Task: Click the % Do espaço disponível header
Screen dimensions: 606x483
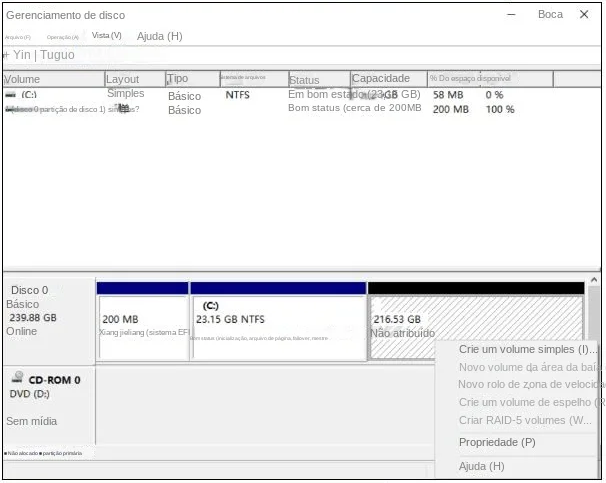Action: click(x=490, y=79)
